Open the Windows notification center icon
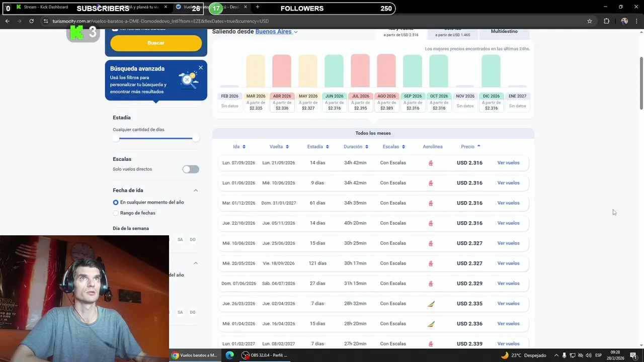 click(633, 355)
